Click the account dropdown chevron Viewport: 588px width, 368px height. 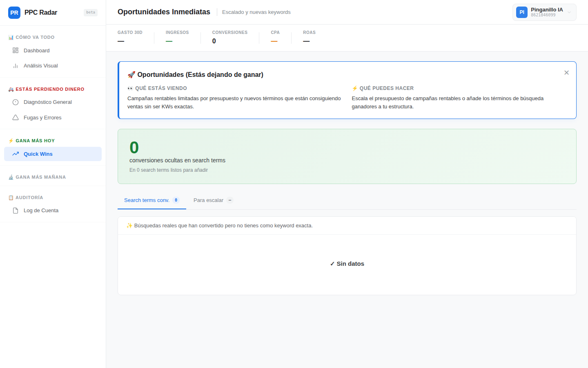[x=569, y=12]
